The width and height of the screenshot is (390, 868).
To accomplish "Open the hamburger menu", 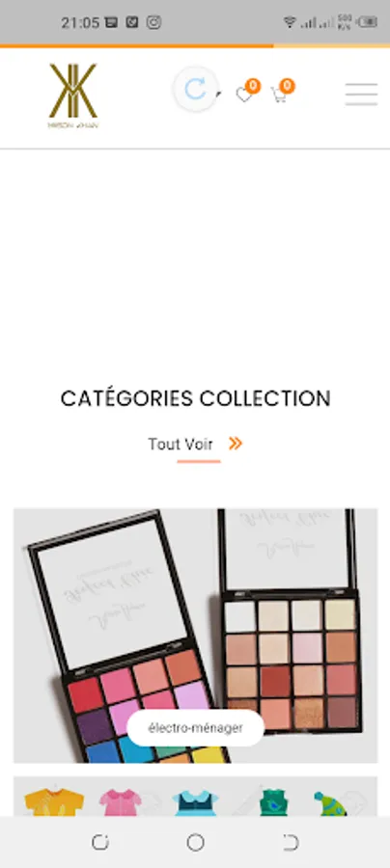I will (x=361, y=95).
